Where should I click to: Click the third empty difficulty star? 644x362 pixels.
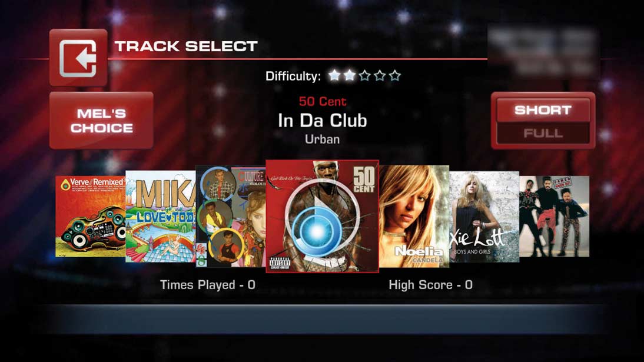coord(365,75)
